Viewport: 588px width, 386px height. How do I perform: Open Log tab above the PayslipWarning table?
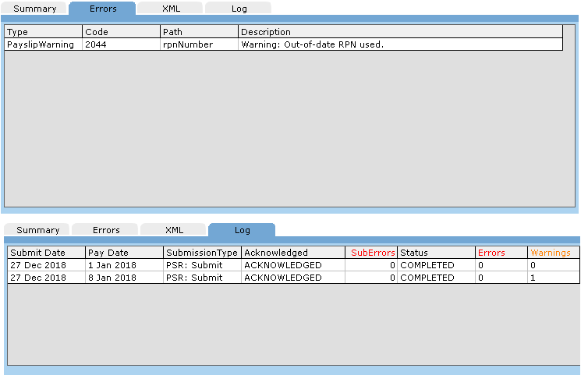tap(238, 9)
